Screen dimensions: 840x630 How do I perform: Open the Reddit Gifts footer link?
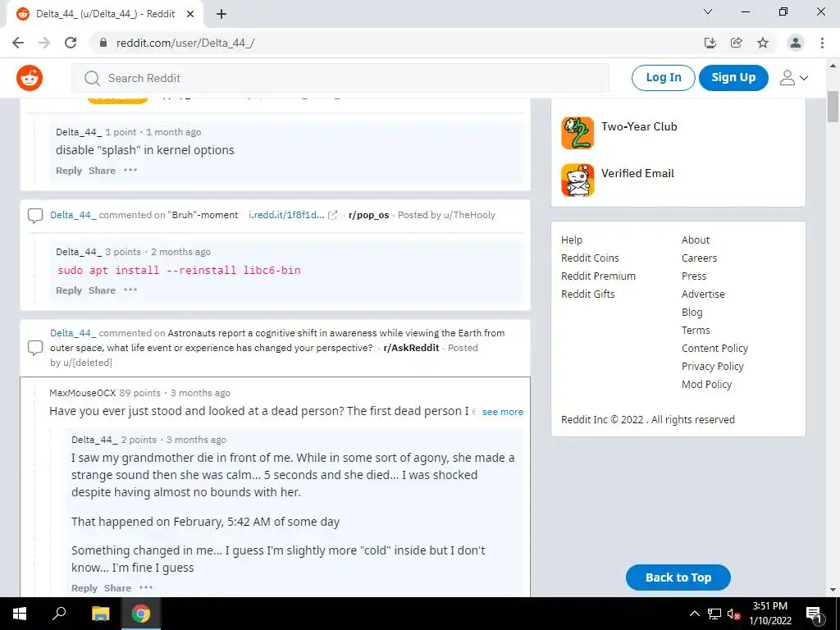587,294
